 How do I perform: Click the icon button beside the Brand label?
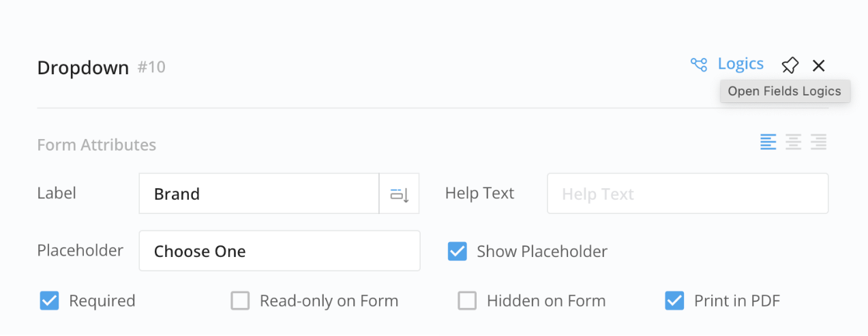click(399, 194)
